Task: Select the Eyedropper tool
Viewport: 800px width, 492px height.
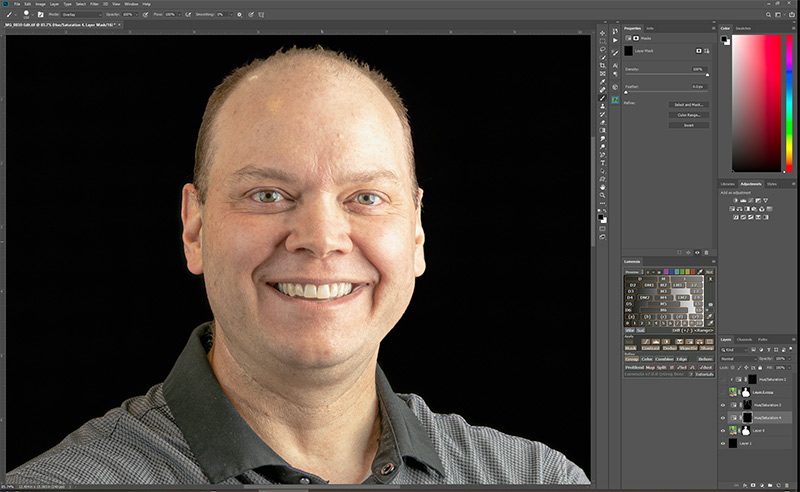Action: tap(603, 82)
